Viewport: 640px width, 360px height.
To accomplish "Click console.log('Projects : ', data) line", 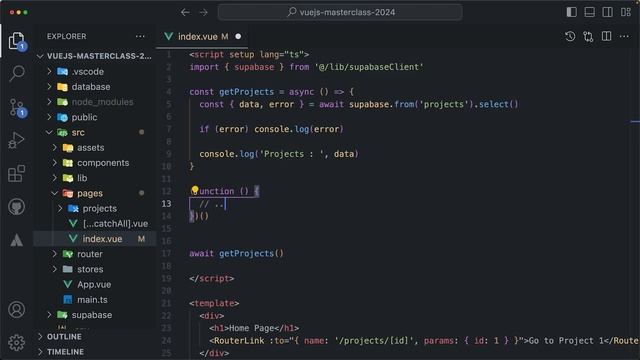I will tap(279, 154).
